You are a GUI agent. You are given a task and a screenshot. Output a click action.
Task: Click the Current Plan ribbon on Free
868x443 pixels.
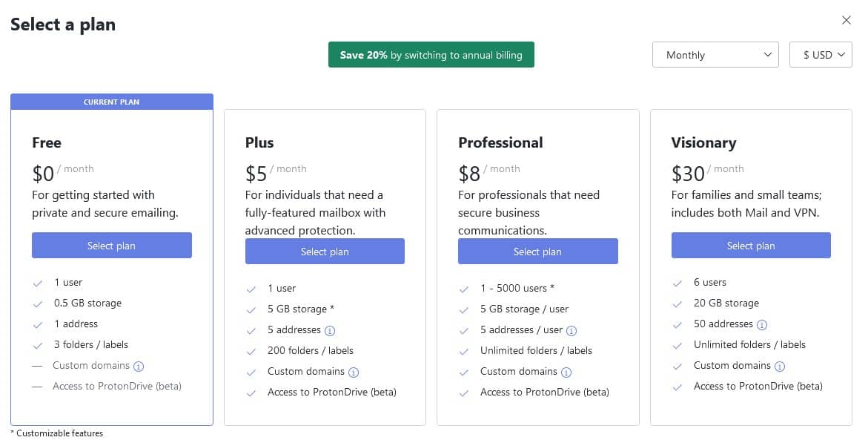(112, 102)
